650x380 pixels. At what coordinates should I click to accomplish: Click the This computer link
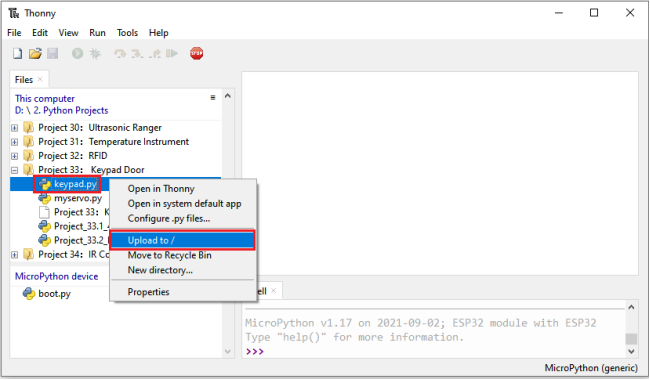point(45,99)
